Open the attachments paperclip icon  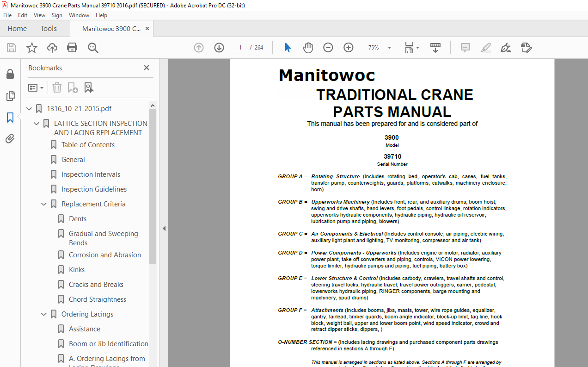[x=10, y=138]
